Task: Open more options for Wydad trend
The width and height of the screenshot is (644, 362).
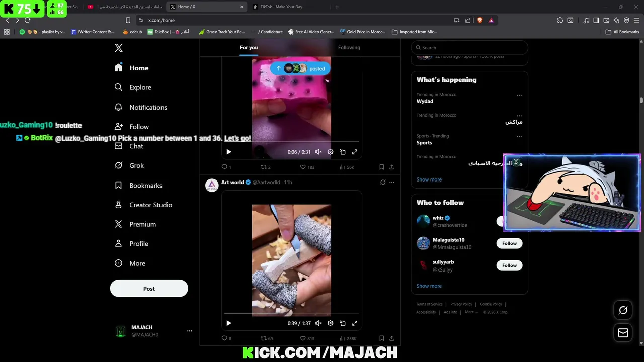Action: point(519,95)
